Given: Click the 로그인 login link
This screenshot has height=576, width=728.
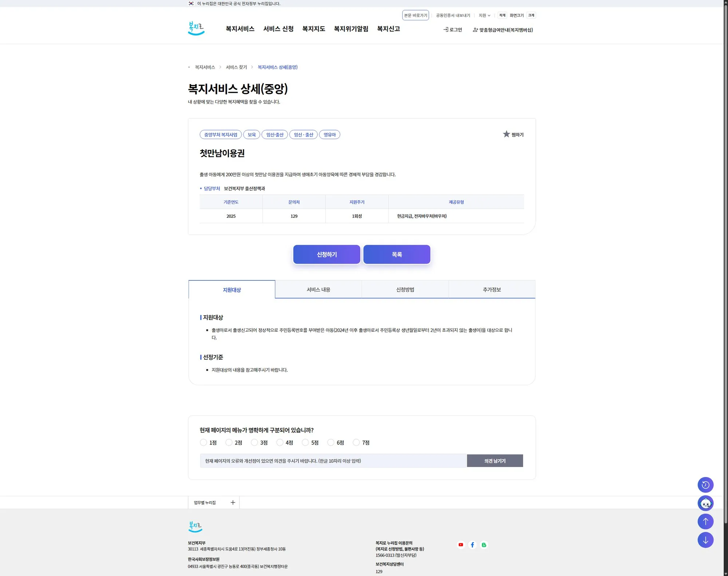Looking at the screenshot, I should [452, 30].
